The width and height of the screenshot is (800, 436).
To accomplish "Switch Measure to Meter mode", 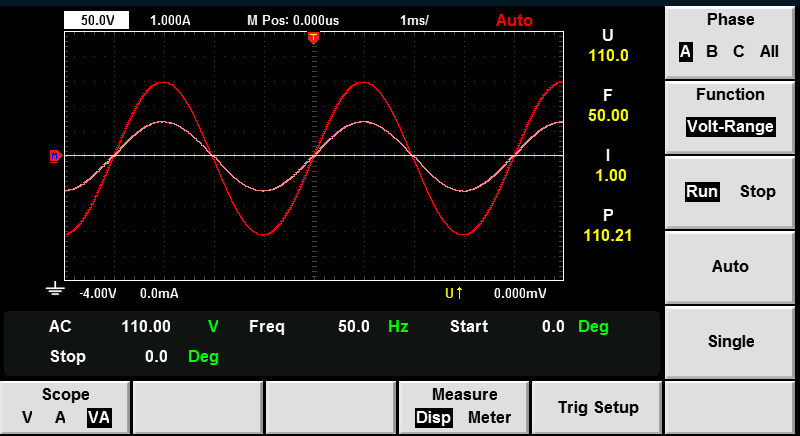I will click(489, 418).
